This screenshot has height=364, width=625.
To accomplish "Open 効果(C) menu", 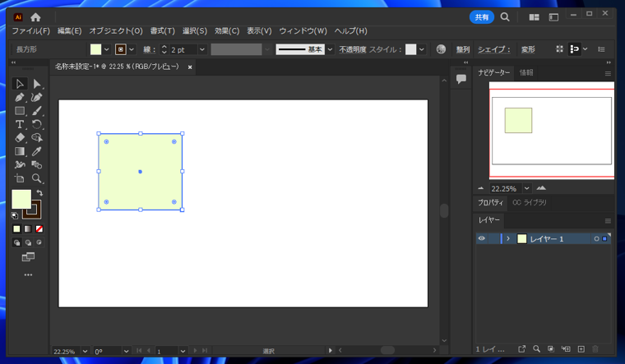I will 227,31.
